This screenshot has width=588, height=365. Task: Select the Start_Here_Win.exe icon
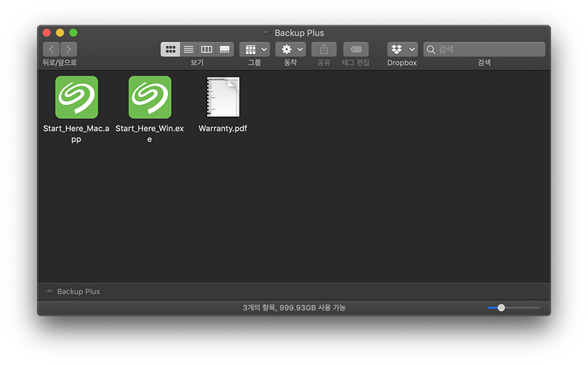click(x=150, y=98)
